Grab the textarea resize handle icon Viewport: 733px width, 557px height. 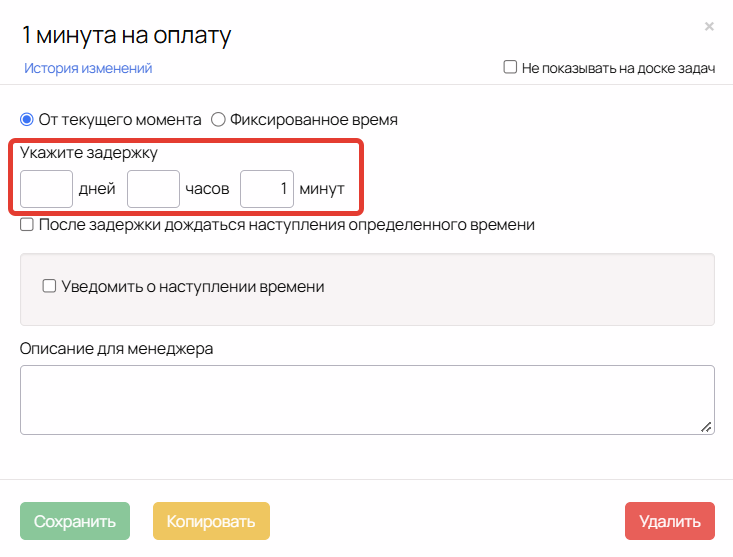(x=706, y=427)
